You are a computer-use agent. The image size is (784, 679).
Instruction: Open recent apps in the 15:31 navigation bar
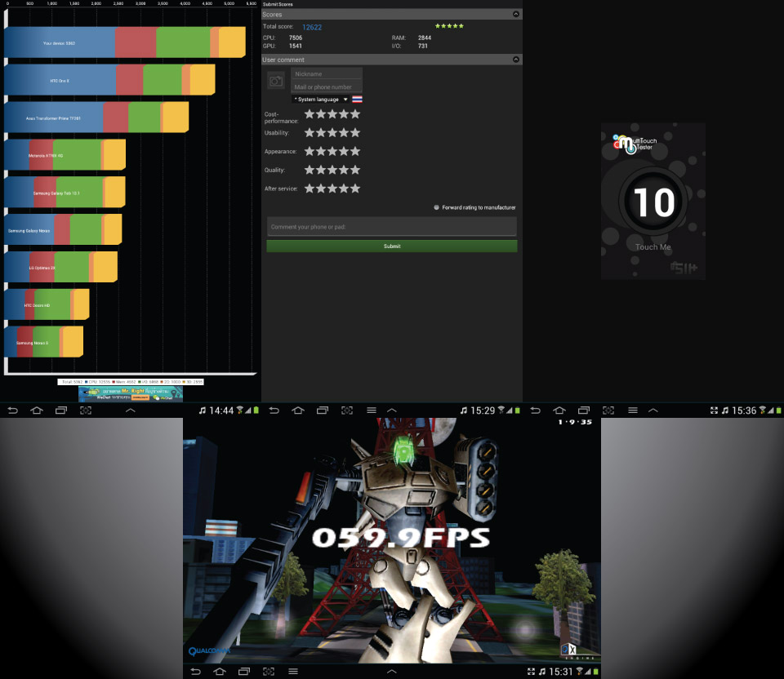244,672
